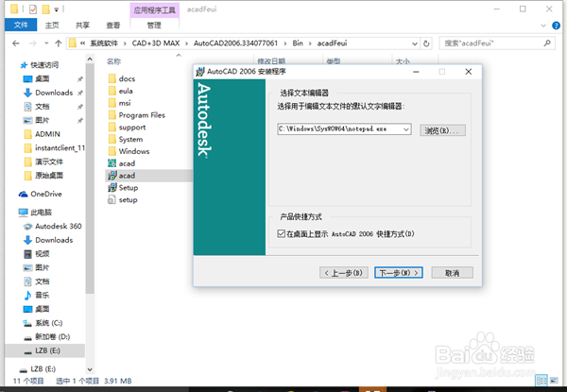Click the 上一步(B) back button
Image resolution: width=567 pixels, height=392 pixels.
tap(344, 273)
